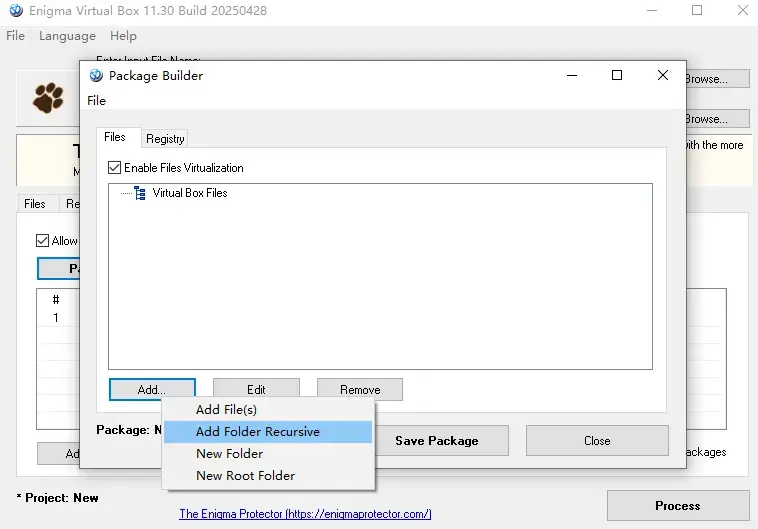758x529 pixels.
Task: Open The Enigma Protector website link
Action: tap(305, 514)
